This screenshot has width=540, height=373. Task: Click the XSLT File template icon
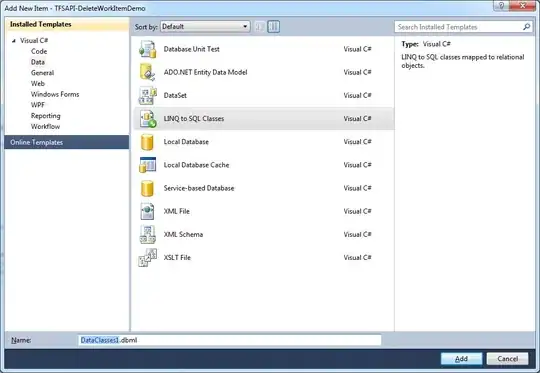pos(148,258)
